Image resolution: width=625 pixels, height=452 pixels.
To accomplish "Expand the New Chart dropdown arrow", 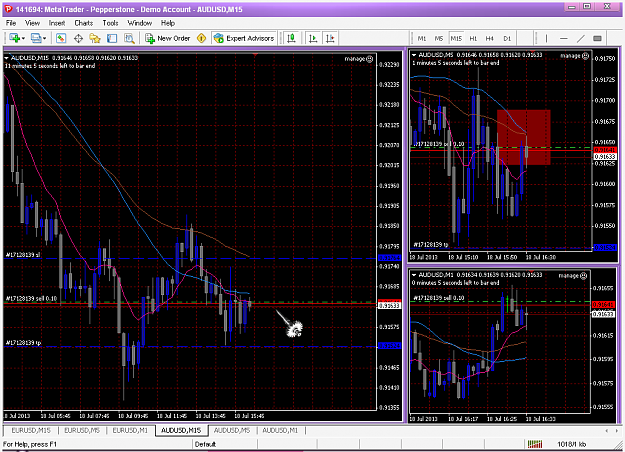I will click(x=24, y=39).
